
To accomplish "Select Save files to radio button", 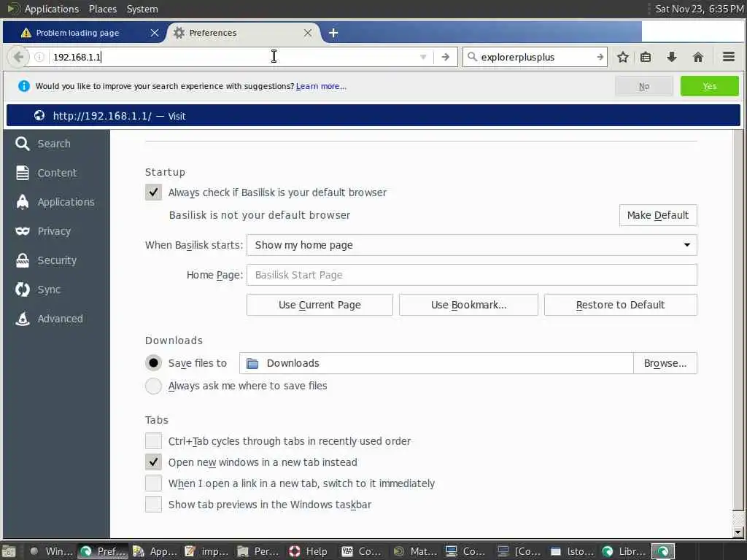I will 153,363.
